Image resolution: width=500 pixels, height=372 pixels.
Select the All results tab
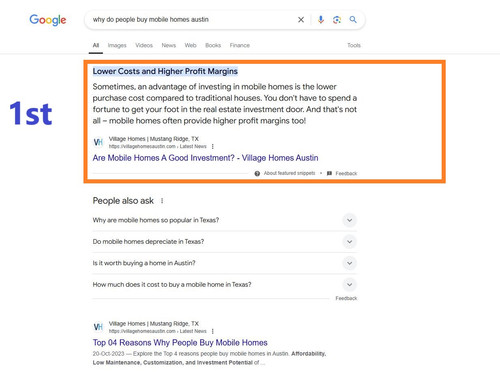coord(96,45)
